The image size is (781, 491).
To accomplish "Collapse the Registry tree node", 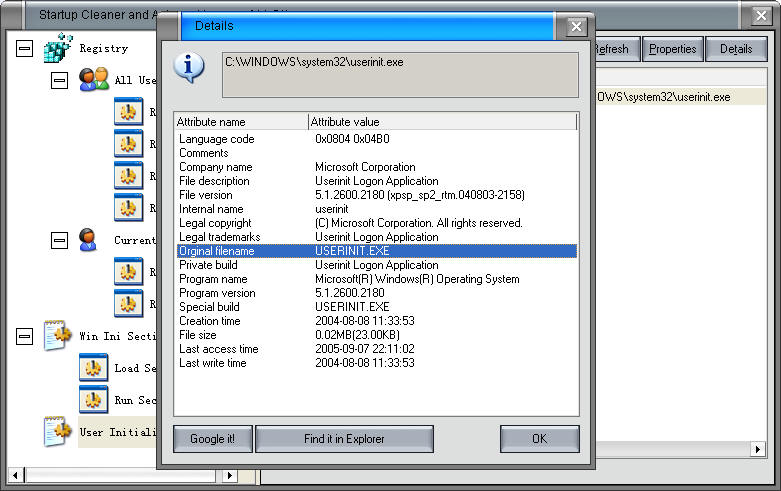I will coord(25,48).
